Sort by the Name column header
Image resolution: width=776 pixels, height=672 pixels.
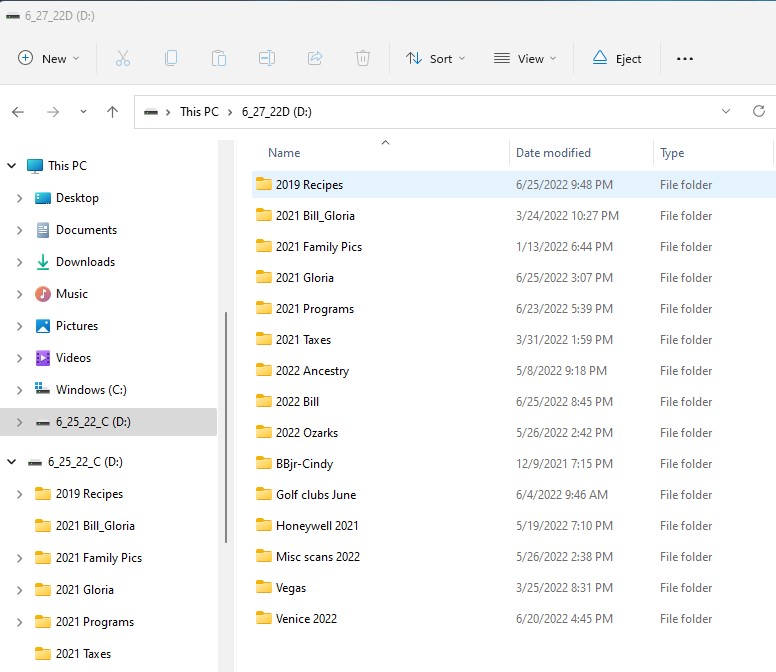coord(284,153)
